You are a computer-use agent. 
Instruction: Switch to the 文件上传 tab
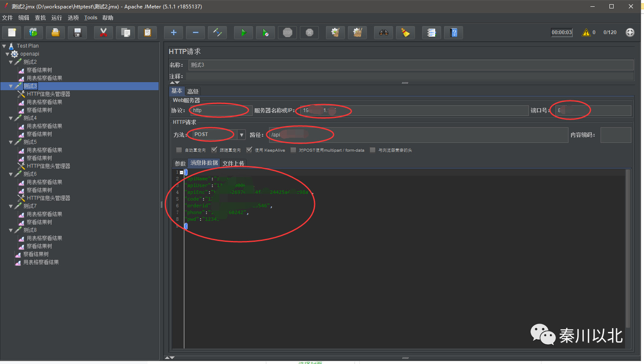coord(233,163)
